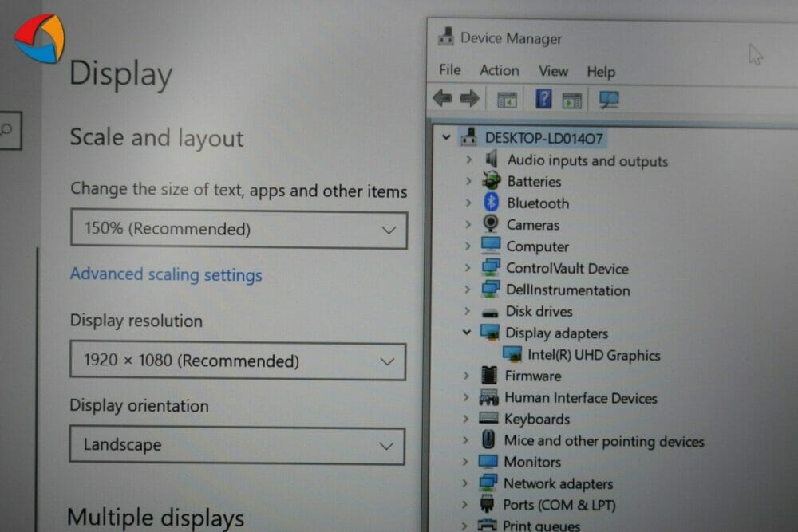Image resolution: width=798 pixels, height=532 pixels.
Task: Open the 1920 × 1080 resolution dropdown
Action: click(238, 361)
